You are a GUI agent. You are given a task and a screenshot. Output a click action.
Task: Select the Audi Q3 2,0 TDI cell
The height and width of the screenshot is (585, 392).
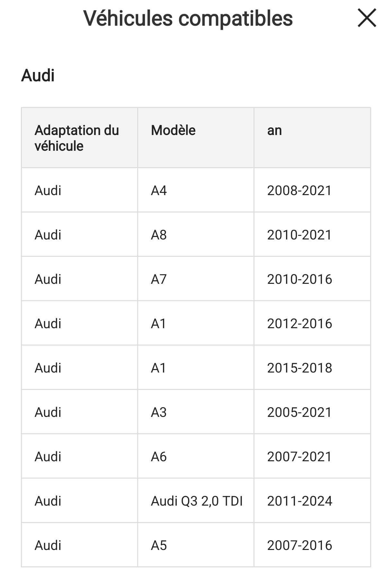(197, 501)
